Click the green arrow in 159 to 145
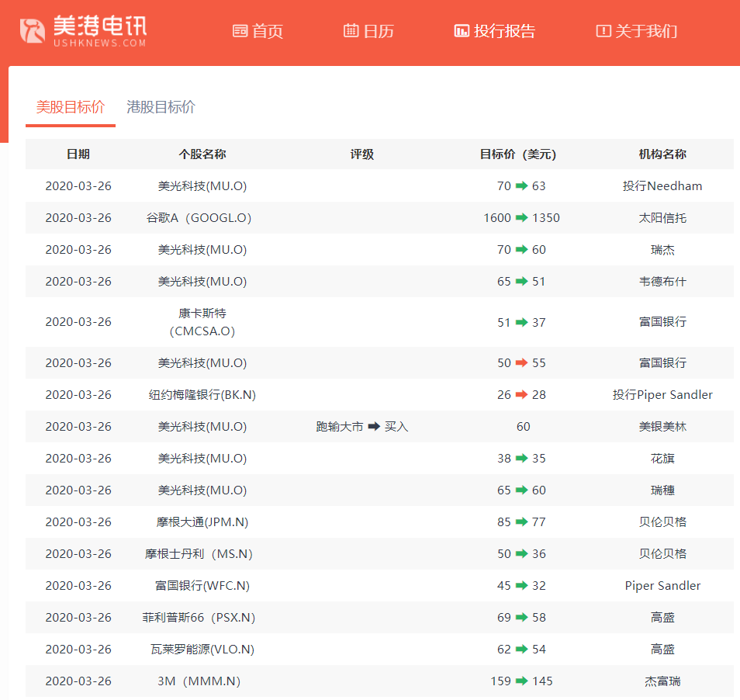 pos(521,681)
